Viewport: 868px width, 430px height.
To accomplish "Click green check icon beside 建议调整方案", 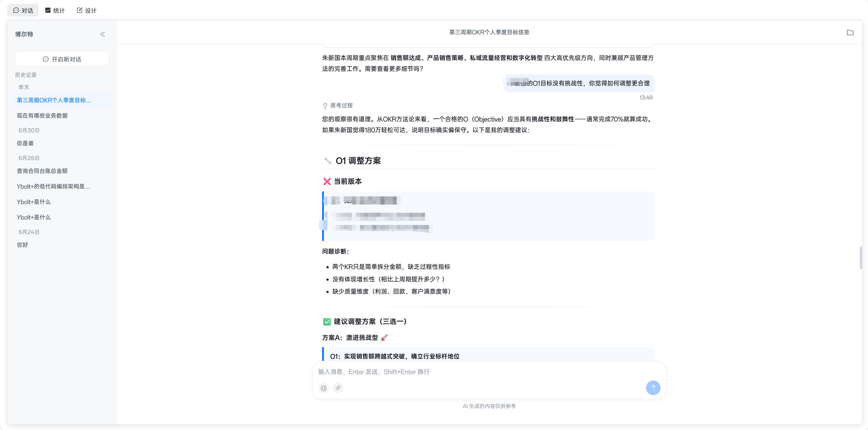I will (327, 322).
